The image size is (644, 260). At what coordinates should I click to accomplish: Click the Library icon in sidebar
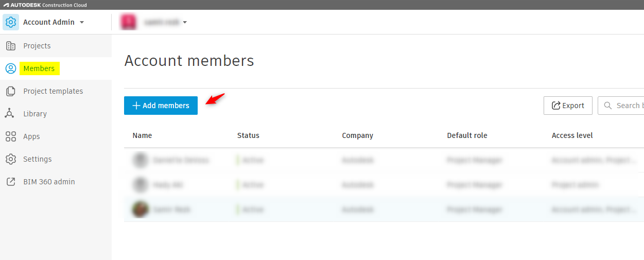[11, 114]
